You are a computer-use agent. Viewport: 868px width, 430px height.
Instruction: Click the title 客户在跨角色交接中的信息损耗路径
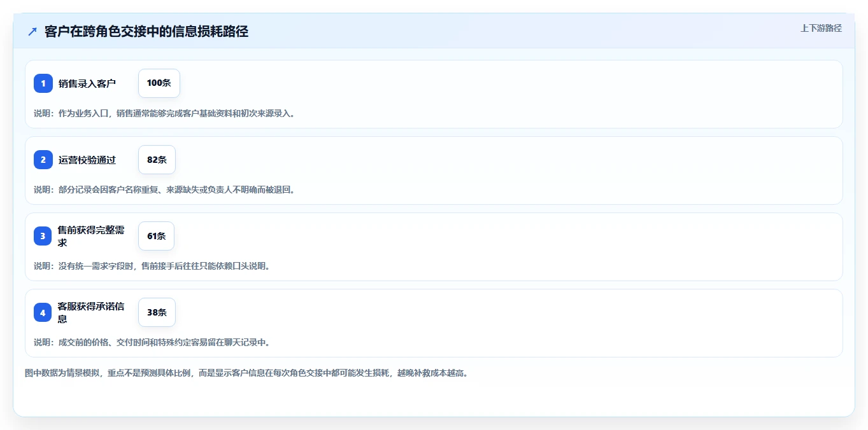click(146, 31)
